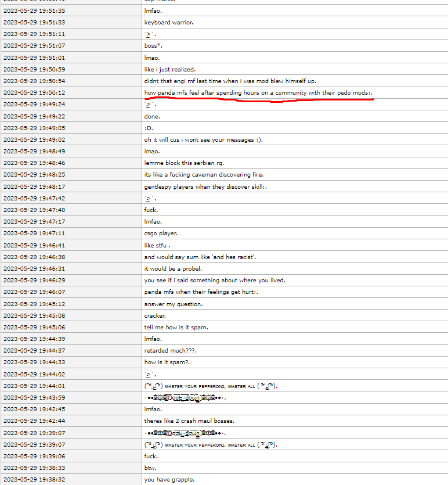Click the ':D.' message cell
The image size is (448, 485).
(149, 128)
